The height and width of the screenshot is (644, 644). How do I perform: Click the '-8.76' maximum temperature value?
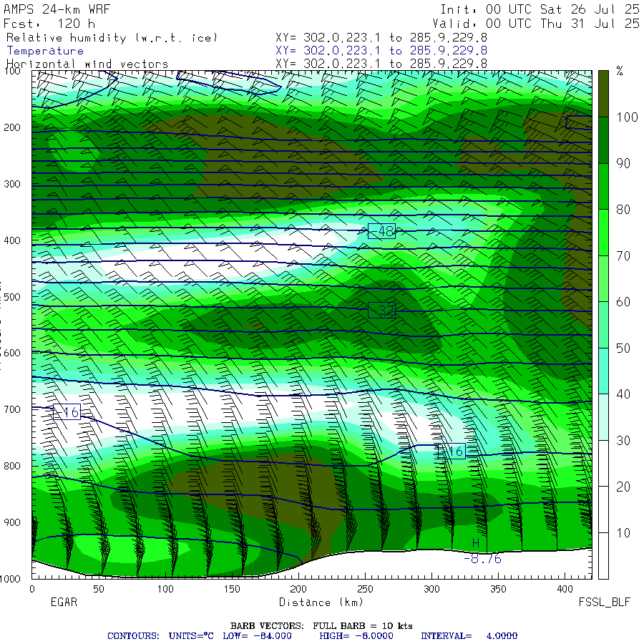coord(482,559)
